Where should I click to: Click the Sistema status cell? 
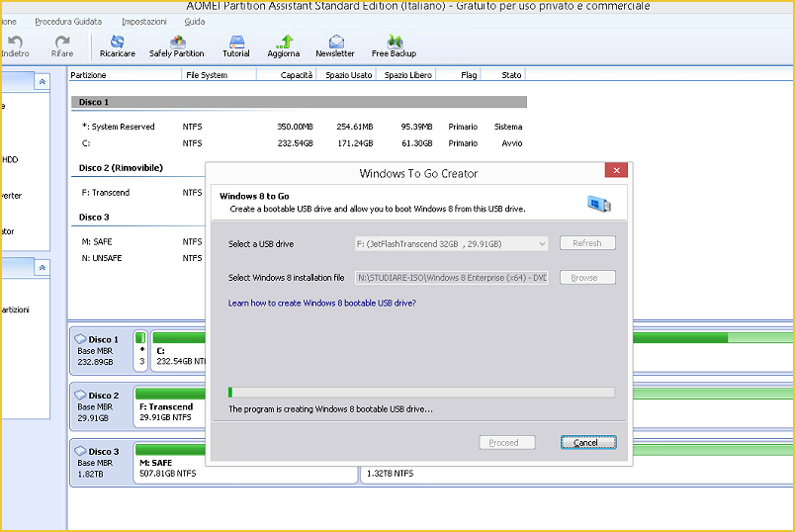point(508,127)
